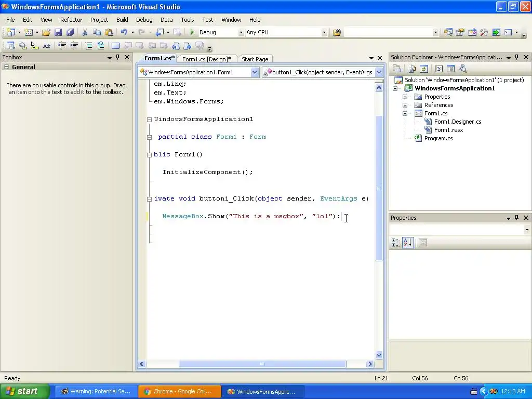Switch to Chrome - Google Chrome taskbar item
532x399 pixels.
point(179,392)
